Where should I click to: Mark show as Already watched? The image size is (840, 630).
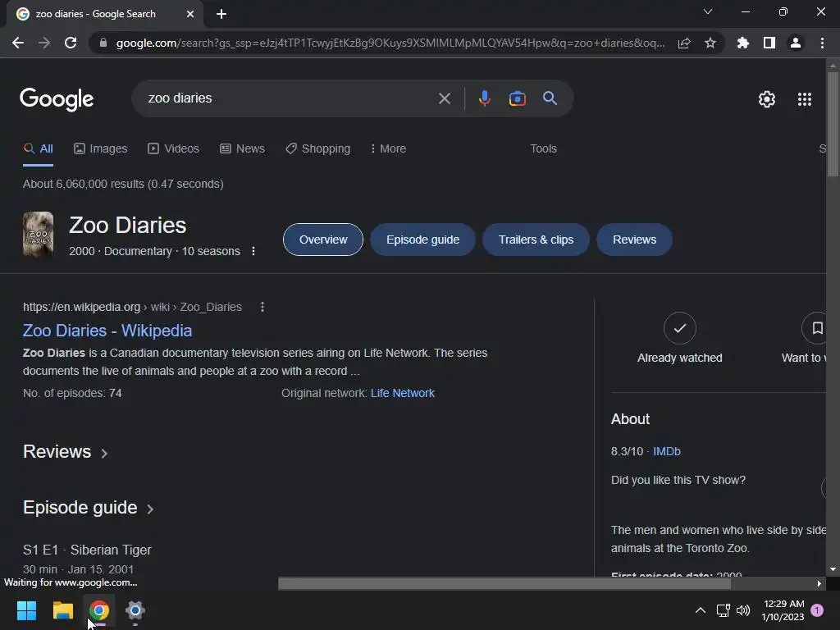coord(680,328)
